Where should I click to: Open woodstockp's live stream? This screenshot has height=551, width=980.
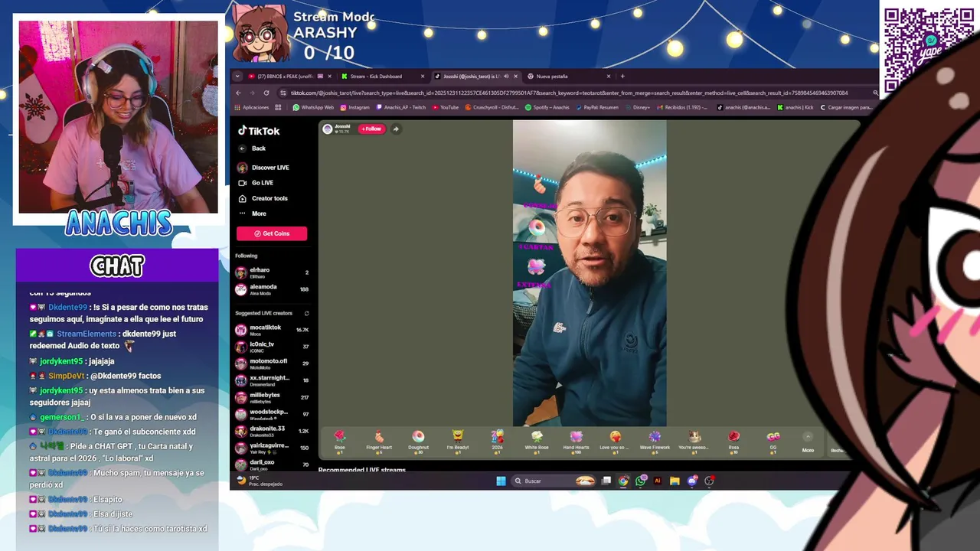[272, 415]
